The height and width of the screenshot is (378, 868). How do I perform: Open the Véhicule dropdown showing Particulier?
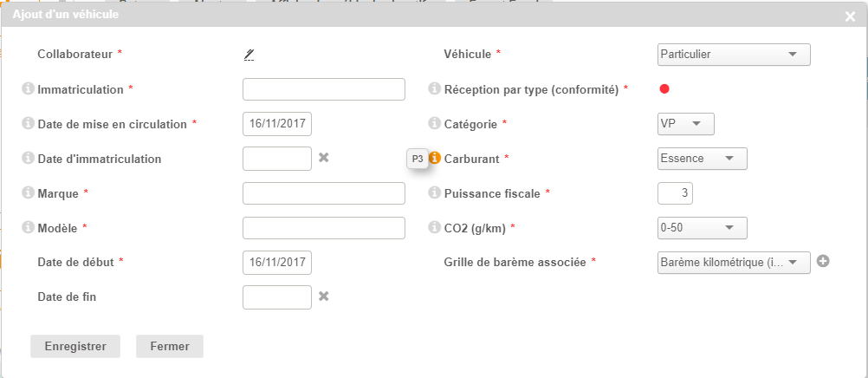pyautogui.click(x=734, y=55)
